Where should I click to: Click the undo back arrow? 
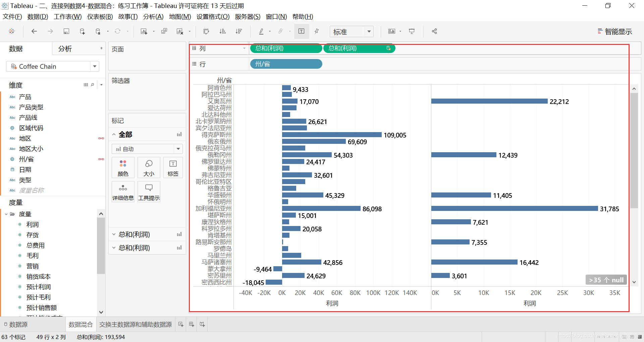pyautogui.click(x=34, y=31)
